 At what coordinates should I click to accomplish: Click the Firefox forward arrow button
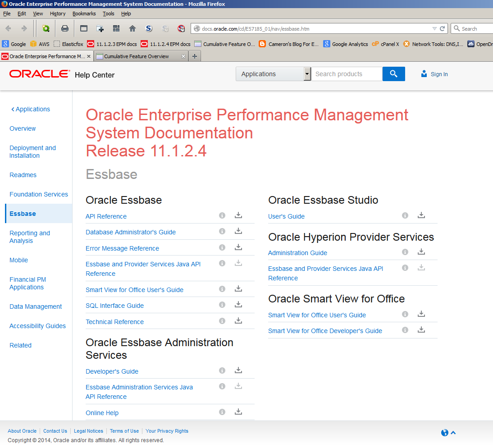coord(24,28)
